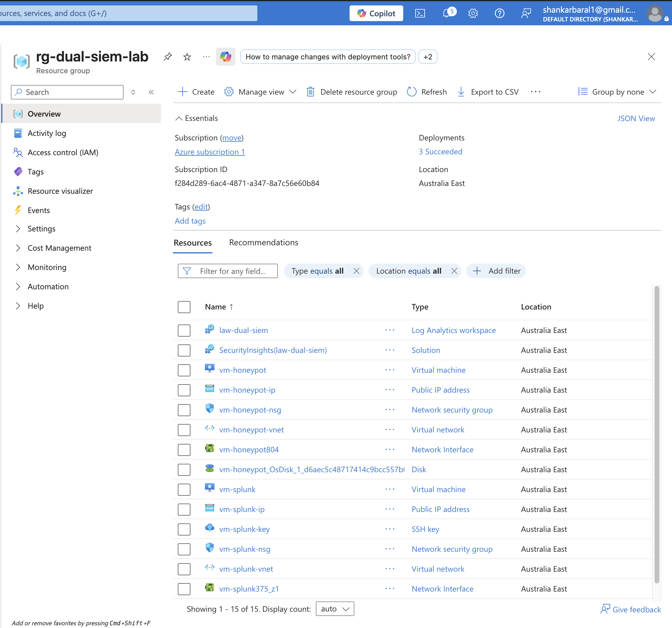Check the vm-splunk-nsg row checkbox
Image resolution: width=672 pixels, height=628 pixels.
[184, 550]
